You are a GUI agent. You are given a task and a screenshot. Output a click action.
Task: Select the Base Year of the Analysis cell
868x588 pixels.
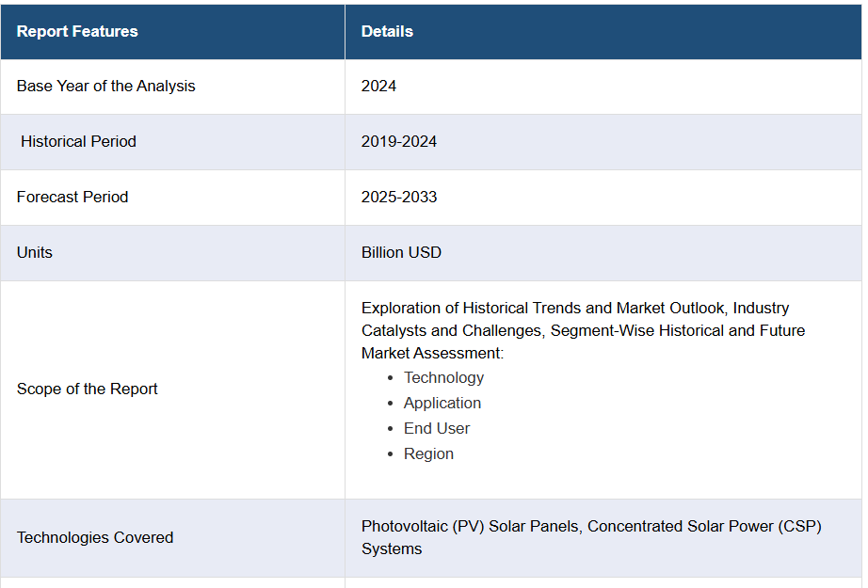click(x=106, y=86)
